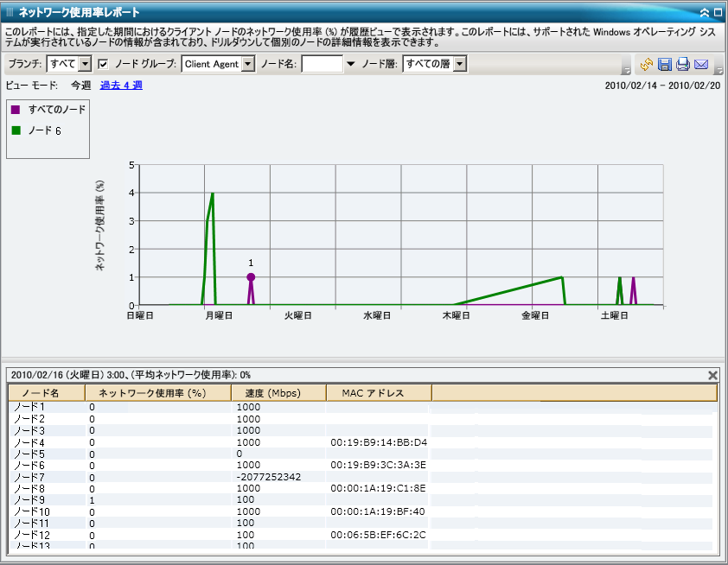Toggle the ノード グループ checkbox
The width and height of the screenshot is (728, 565).
[x=103, y=64]
